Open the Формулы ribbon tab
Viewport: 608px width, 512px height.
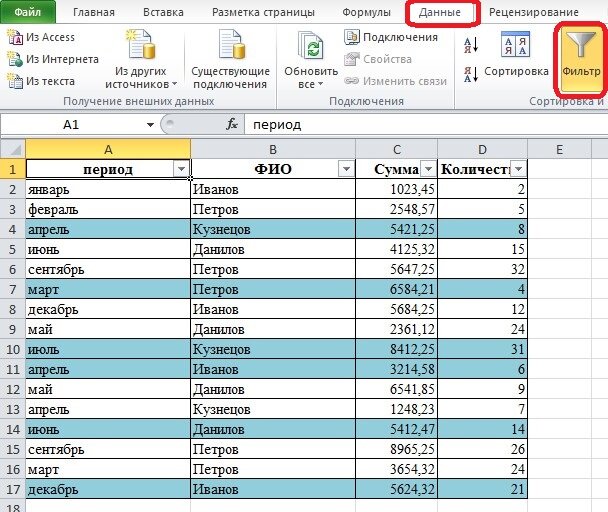pos(366,12)
